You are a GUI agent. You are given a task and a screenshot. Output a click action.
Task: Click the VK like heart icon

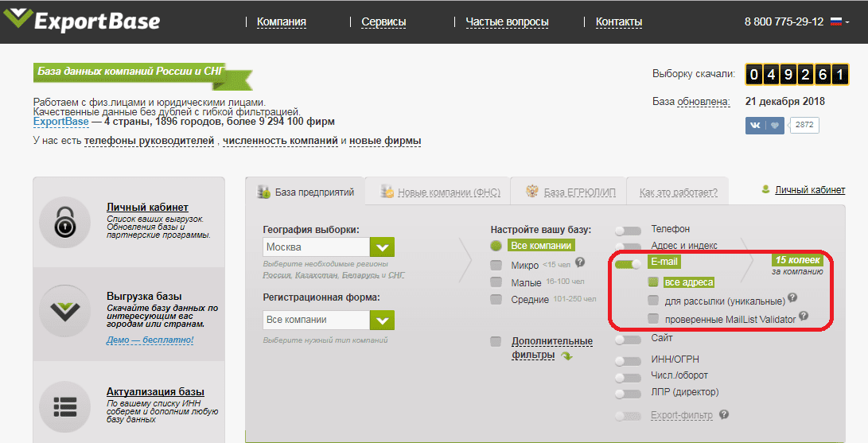pyautogui.click(x=774, y=126)
